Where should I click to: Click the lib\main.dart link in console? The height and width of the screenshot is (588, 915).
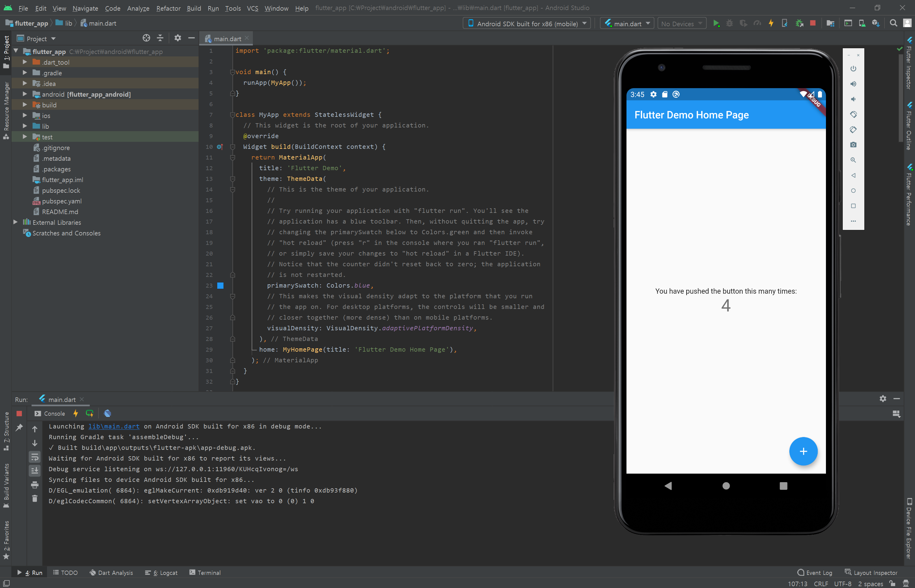(114, 426)
